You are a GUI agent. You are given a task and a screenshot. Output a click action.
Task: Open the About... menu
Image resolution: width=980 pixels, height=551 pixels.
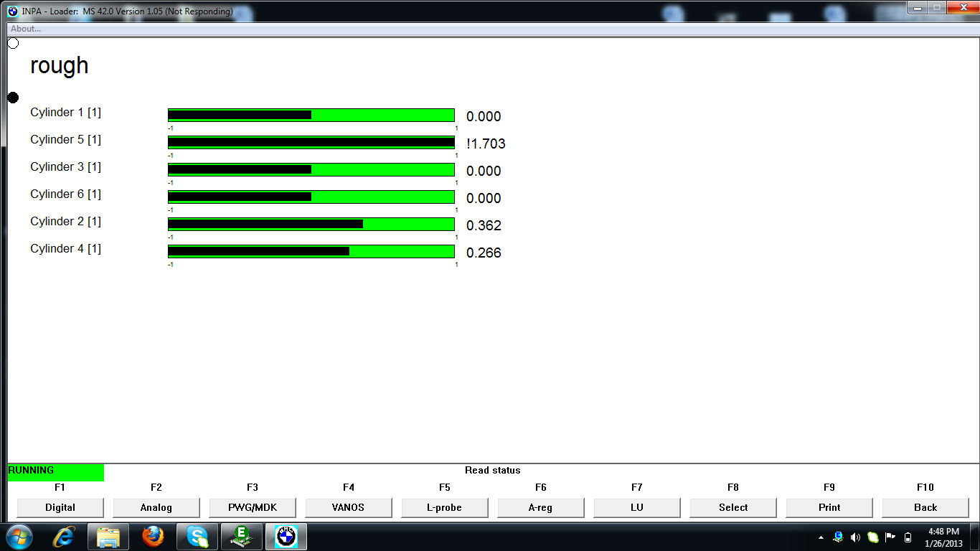[26, 29]
